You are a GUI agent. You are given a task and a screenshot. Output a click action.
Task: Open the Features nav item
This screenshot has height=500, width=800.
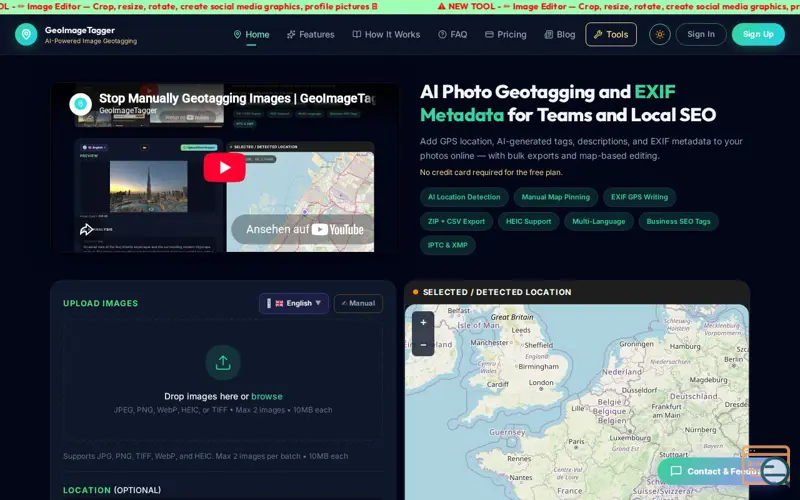(311, 35)
